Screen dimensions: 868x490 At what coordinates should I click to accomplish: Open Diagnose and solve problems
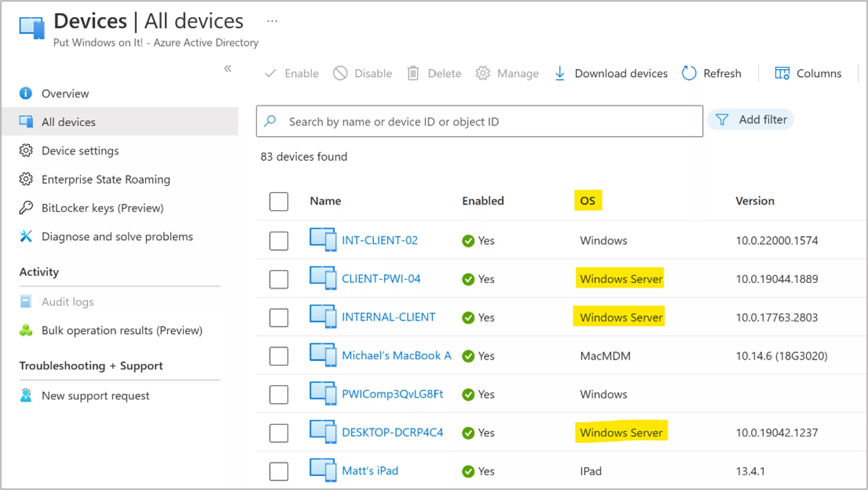coord(117,236)
